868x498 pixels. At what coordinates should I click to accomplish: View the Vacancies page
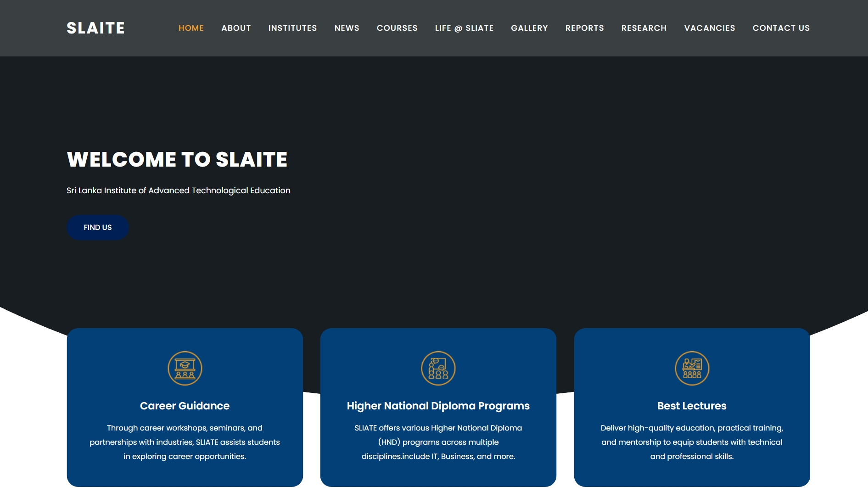coord(709,28)
